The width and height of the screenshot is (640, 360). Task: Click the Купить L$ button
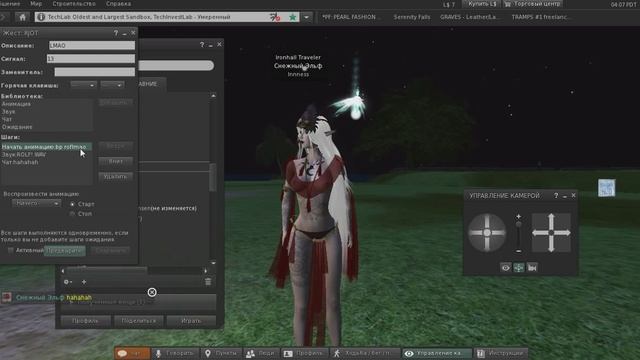point(482,4)
